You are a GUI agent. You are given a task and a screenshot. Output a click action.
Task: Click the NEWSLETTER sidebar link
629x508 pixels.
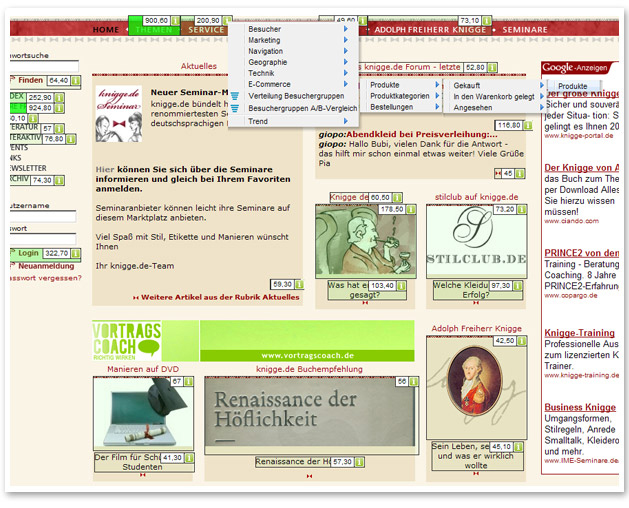28,168
